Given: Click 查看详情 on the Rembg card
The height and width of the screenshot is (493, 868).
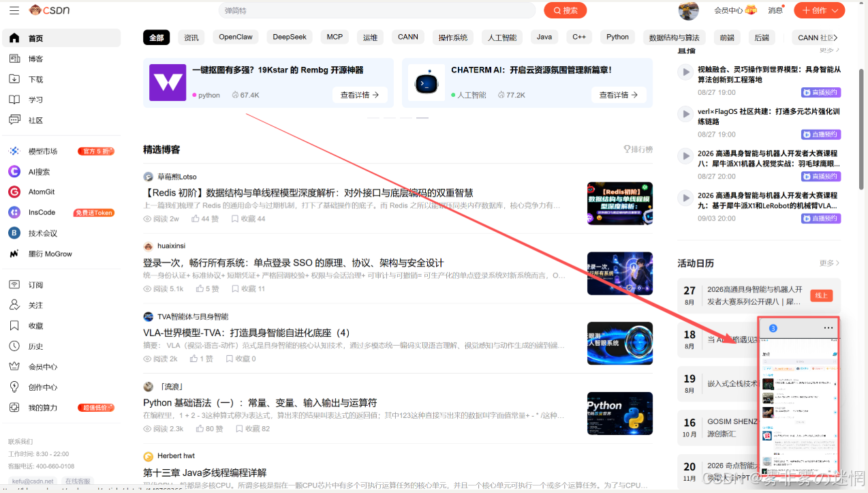Looking at the screenshot, I should pyautogui.click(x=360, y=95).
